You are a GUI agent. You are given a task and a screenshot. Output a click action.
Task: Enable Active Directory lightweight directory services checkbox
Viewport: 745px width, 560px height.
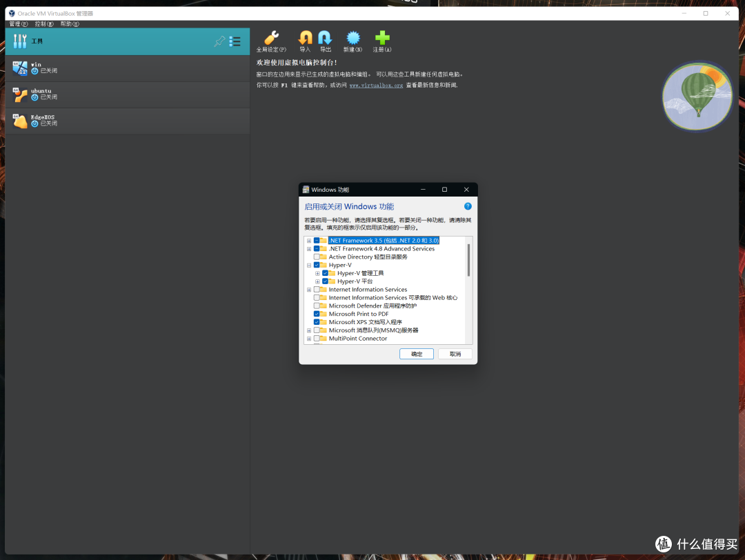[317, 257]
